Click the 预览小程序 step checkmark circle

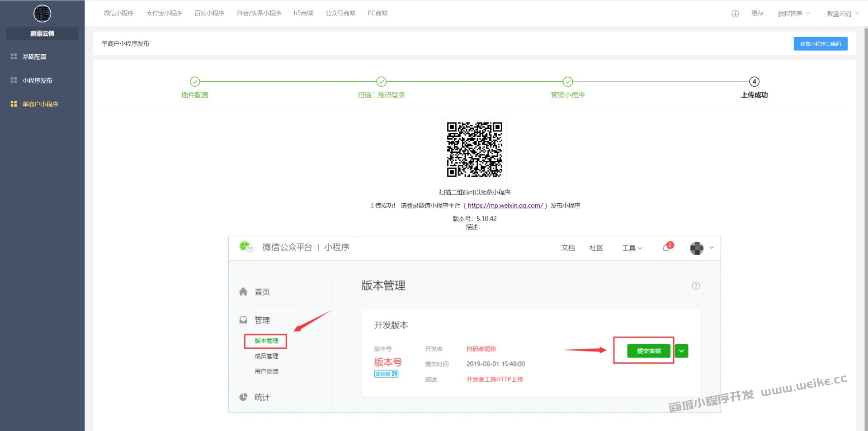[568, 81]
